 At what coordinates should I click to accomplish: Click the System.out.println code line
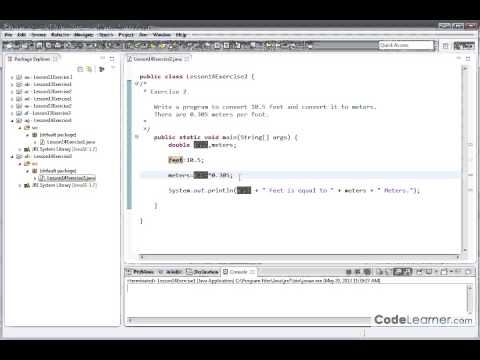click(294, 190)
